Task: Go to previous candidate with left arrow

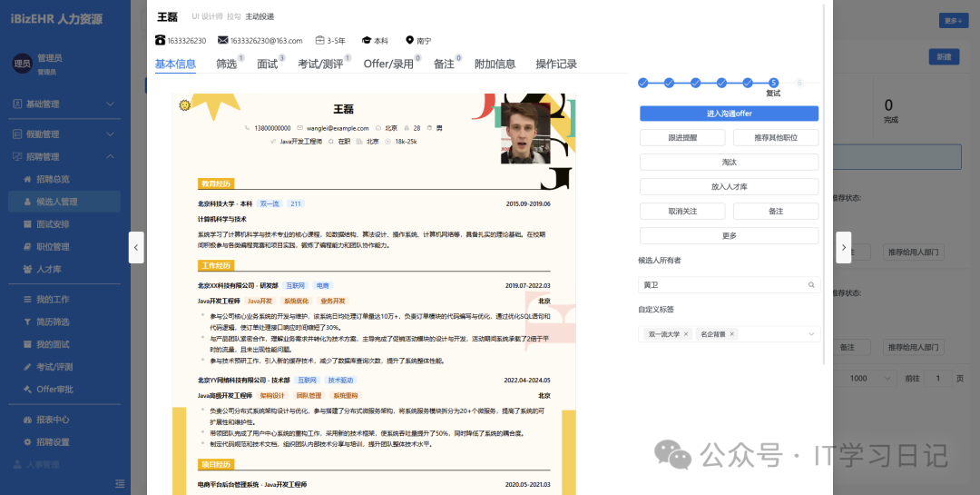Action: pyautogui.click(x=136, y=247)
